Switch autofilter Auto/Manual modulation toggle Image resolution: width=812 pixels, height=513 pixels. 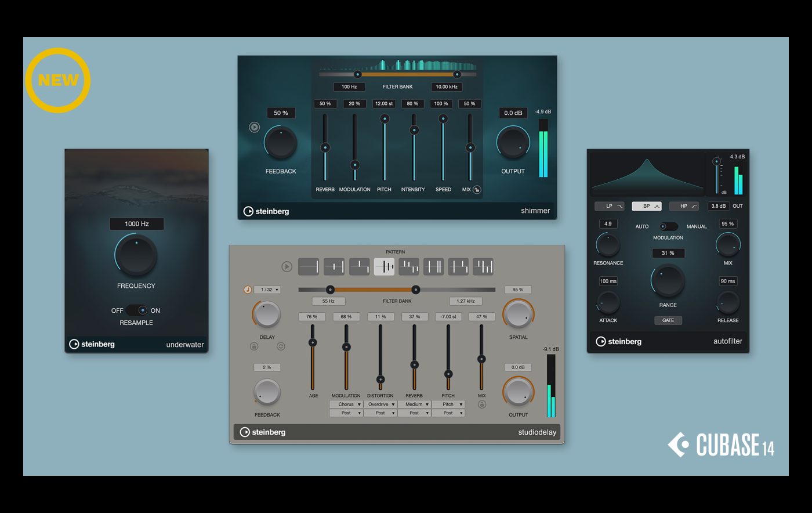668,226
